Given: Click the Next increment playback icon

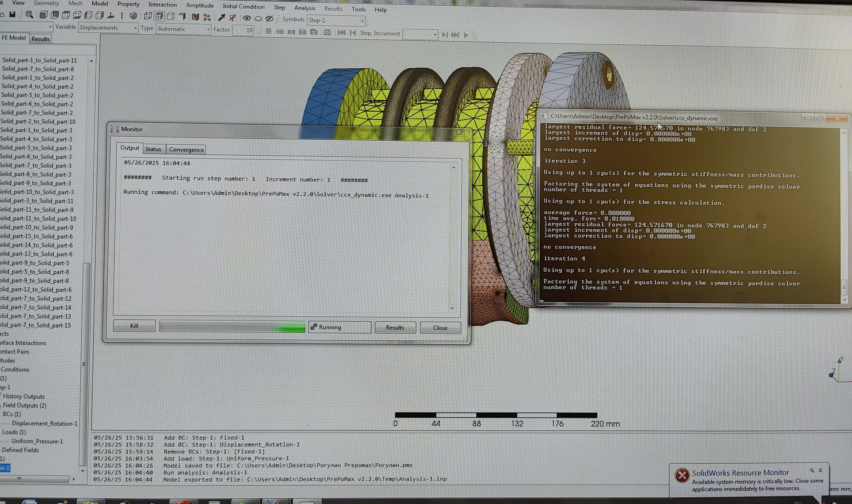Looking at the screenshot, I should coord(445,35).
